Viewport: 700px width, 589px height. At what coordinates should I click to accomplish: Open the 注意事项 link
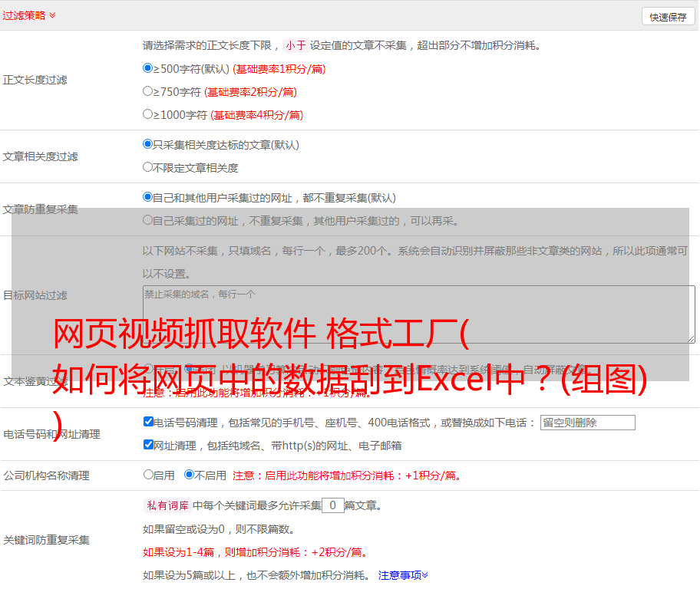click(x=403, y=575)
